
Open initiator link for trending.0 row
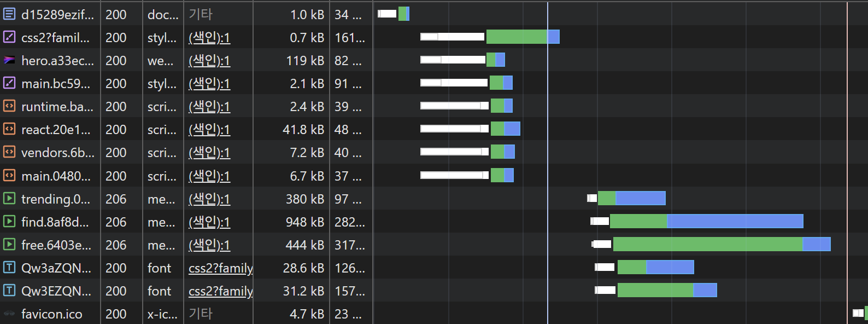(x=209, y=199)
